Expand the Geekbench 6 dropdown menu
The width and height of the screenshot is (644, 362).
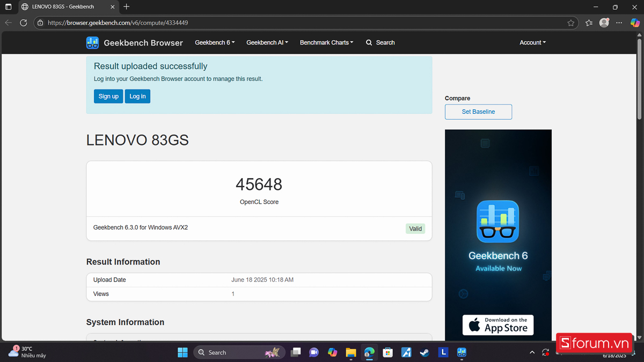click(215, 42)
